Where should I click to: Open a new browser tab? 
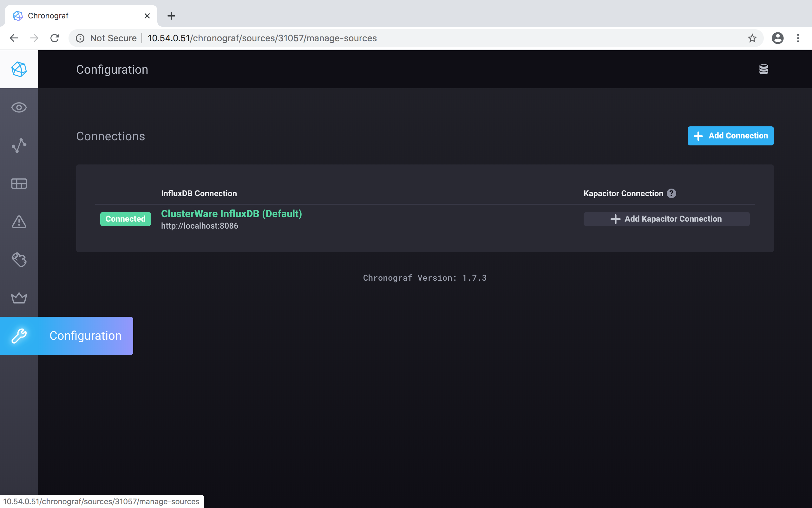click(171, 16)
